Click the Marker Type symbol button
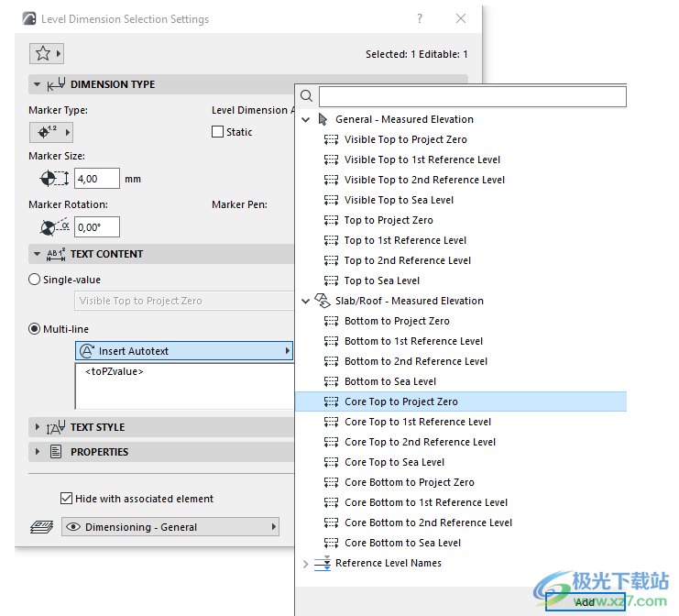The height and width of the screenshot is (616, 679). tap(50, 131)
